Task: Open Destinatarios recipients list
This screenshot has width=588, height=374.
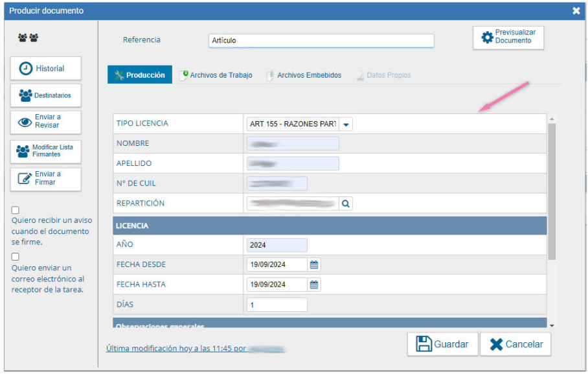Action: [x=45, y=95]
